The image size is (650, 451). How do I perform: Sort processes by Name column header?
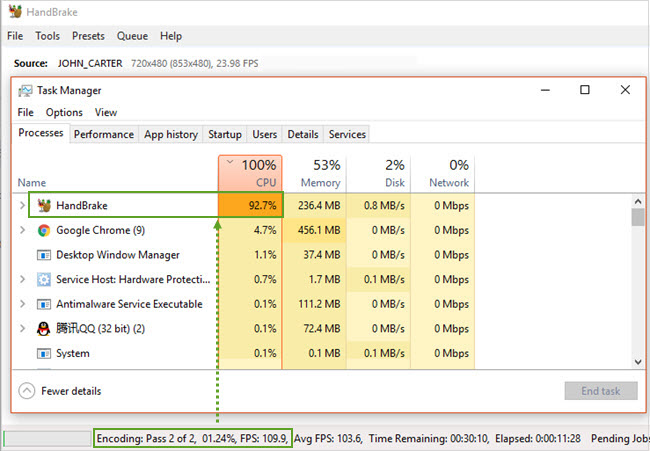point(32,183)
